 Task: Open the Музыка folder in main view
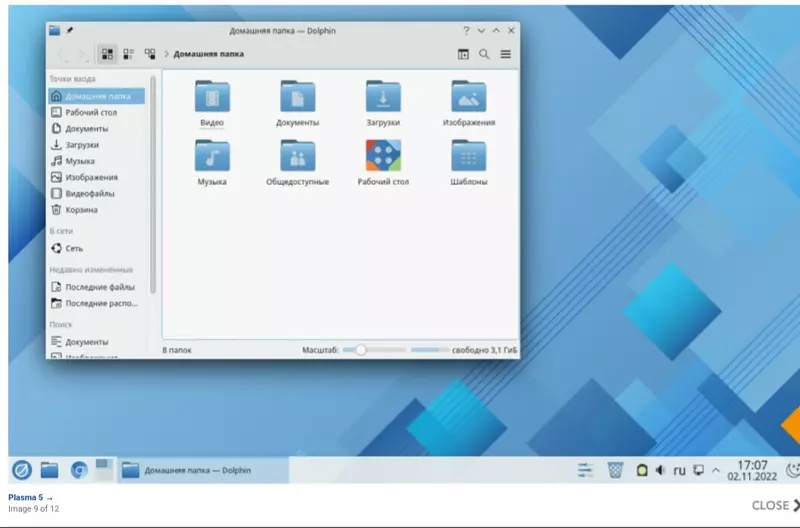[212, 157]
